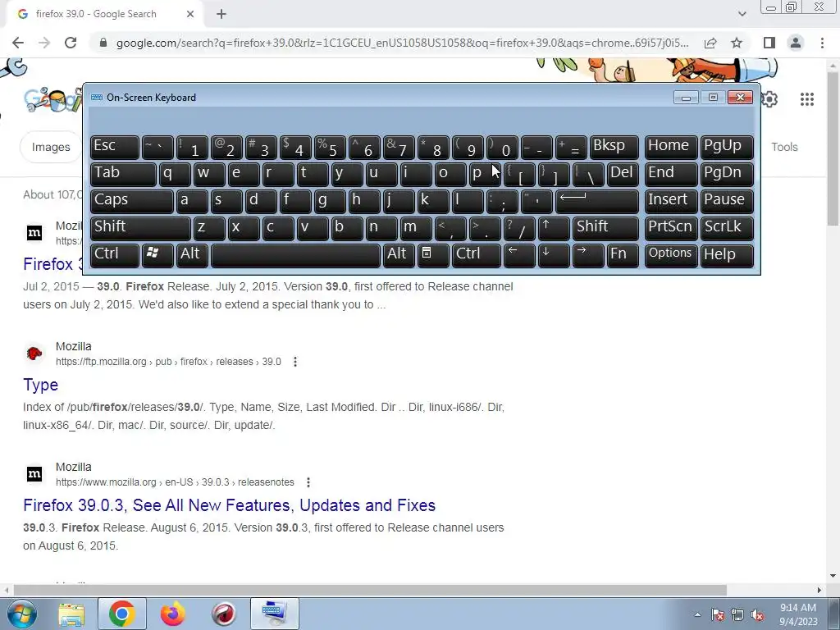The image size is (840, 630).
Task: Click the Enter key on On-Screen Keyboard
Action: tap(597, 202)
